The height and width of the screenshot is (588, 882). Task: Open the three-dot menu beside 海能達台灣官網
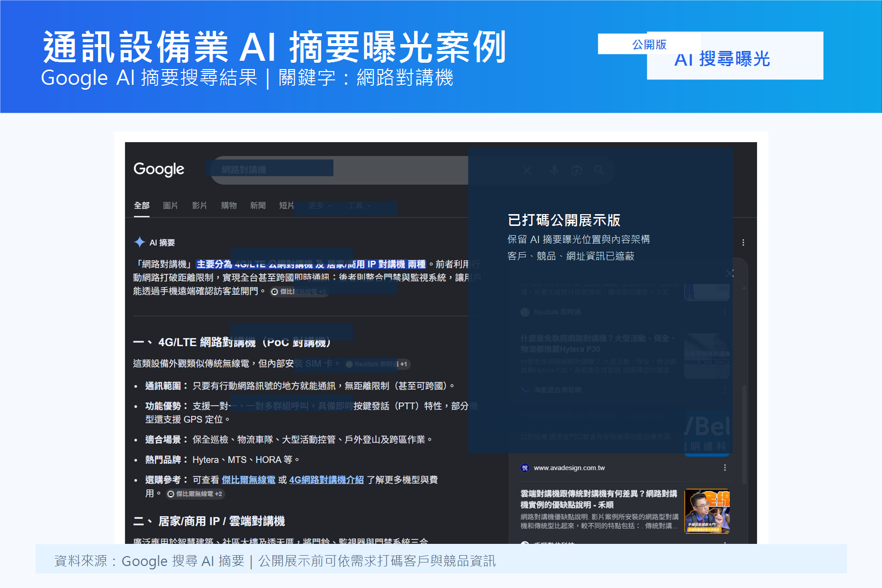pos(725,390)
